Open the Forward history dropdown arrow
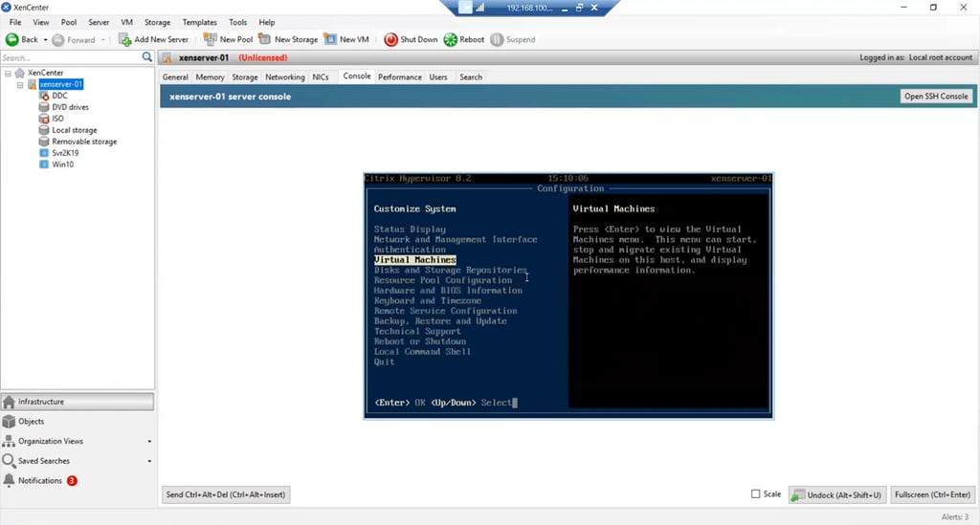The image size is (980, 525). tap(103, 40)
